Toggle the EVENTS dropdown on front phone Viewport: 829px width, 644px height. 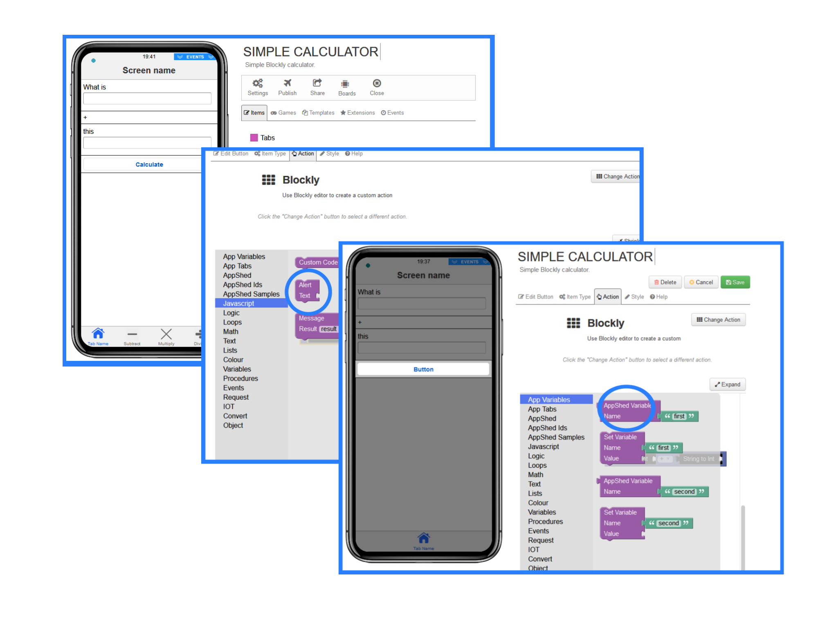[x=470, y=262]
